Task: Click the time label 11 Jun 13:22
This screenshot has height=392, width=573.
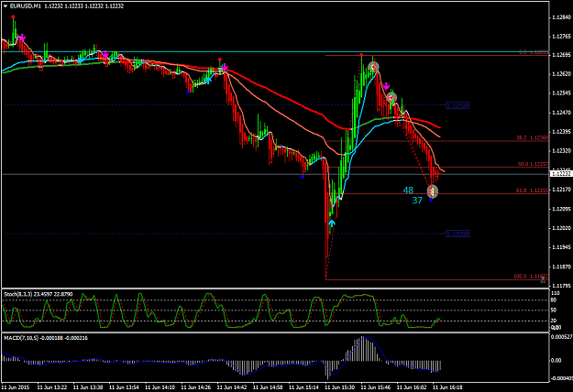Action: click(52, 387)
